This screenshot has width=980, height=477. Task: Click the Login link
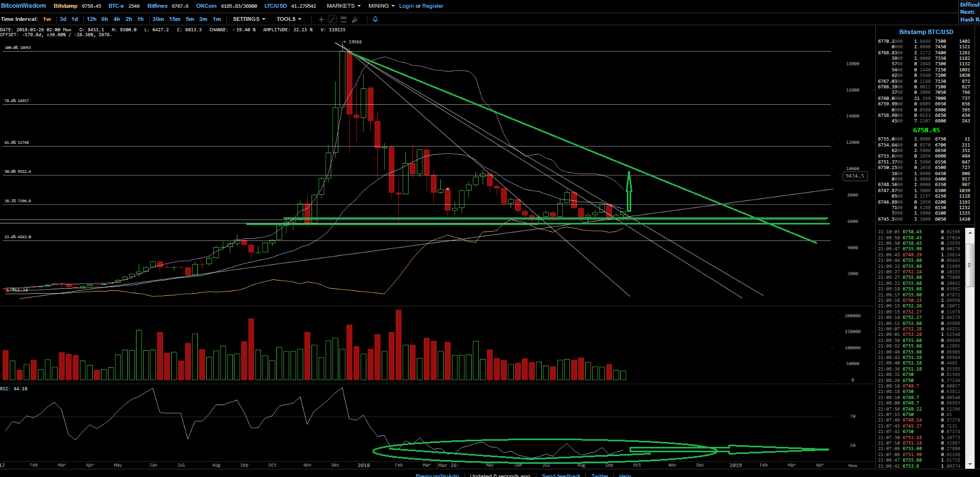(x=406, y=6)
